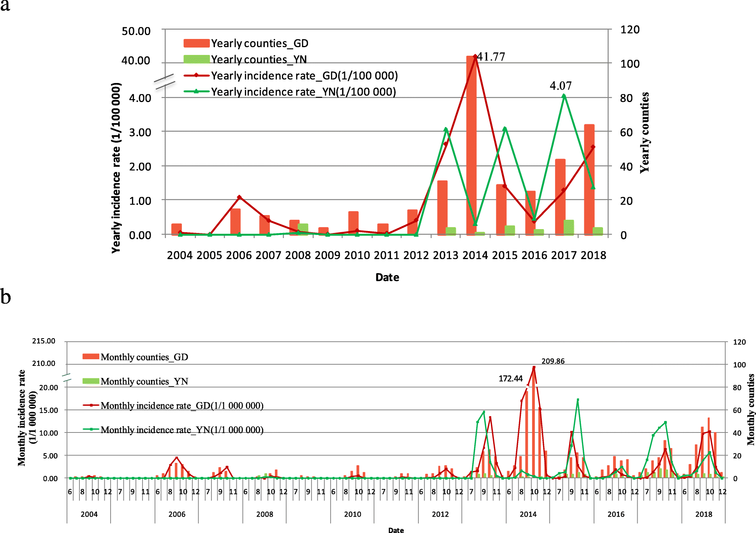The width and height of the screenshot is (756, 533).
Task: Click the 4.07 peak data label
Action: [561, 86]
